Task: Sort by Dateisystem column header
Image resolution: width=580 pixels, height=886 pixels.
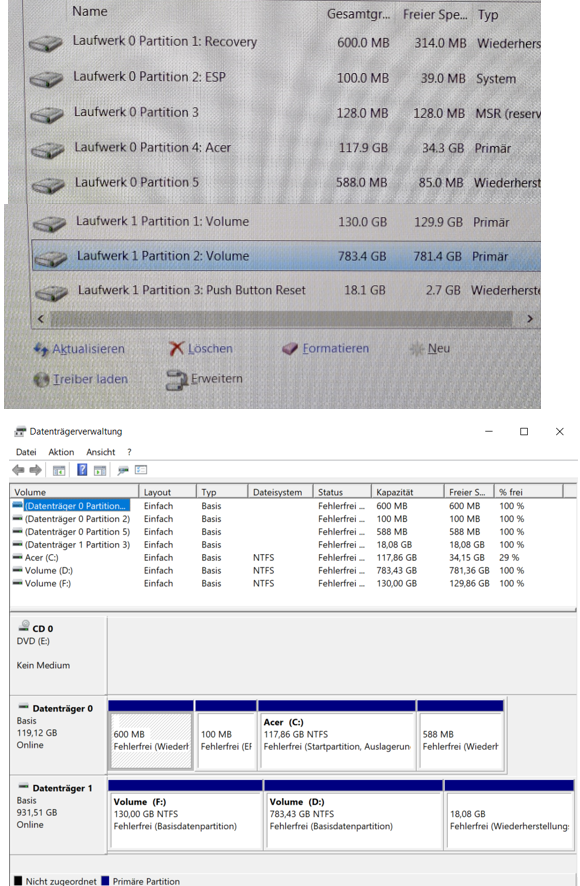Action: pos(281,492)
